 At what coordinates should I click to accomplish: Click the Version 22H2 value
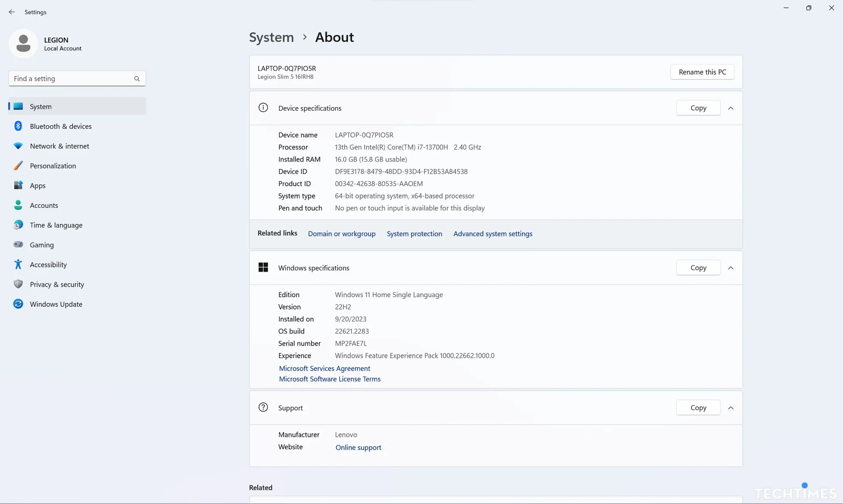pos(343,307)
